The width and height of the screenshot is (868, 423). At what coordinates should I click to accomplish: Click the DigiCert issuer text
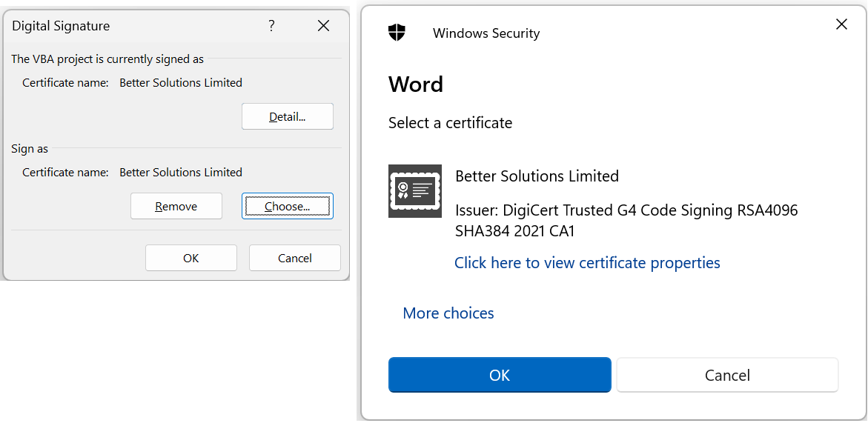[626, 221]
